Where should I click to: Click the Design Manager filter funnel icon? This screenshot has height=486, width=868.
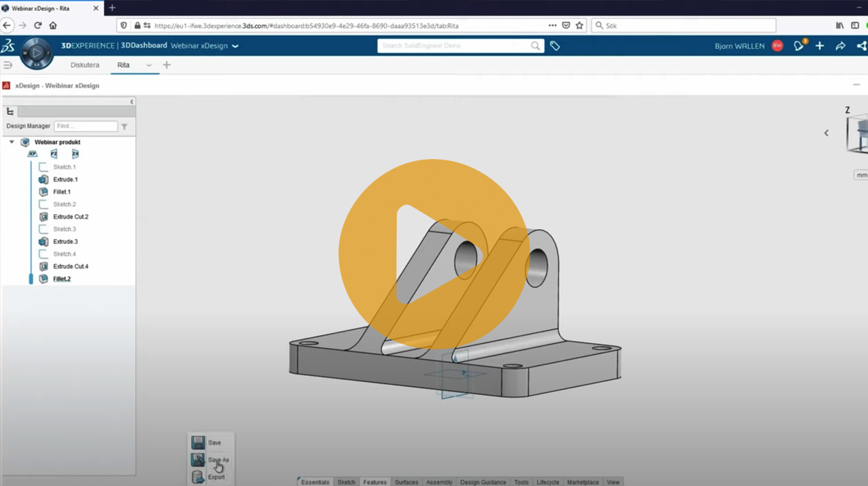coord(124,126)
